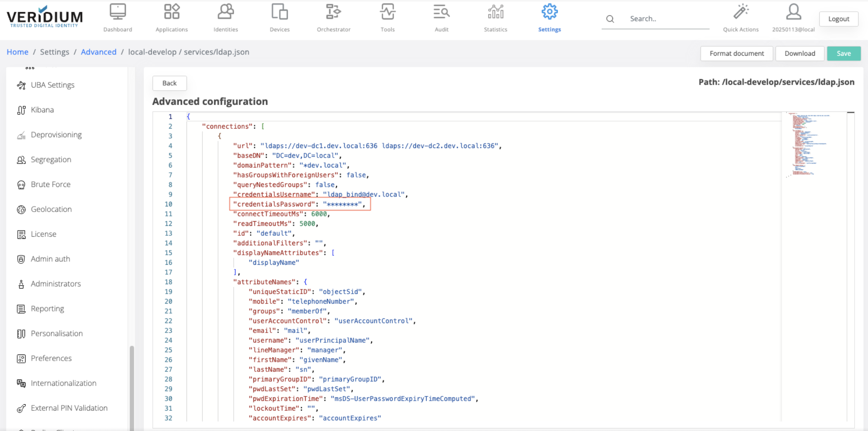Go to the Identities section
868x431 pixels.
click(225, 13)
